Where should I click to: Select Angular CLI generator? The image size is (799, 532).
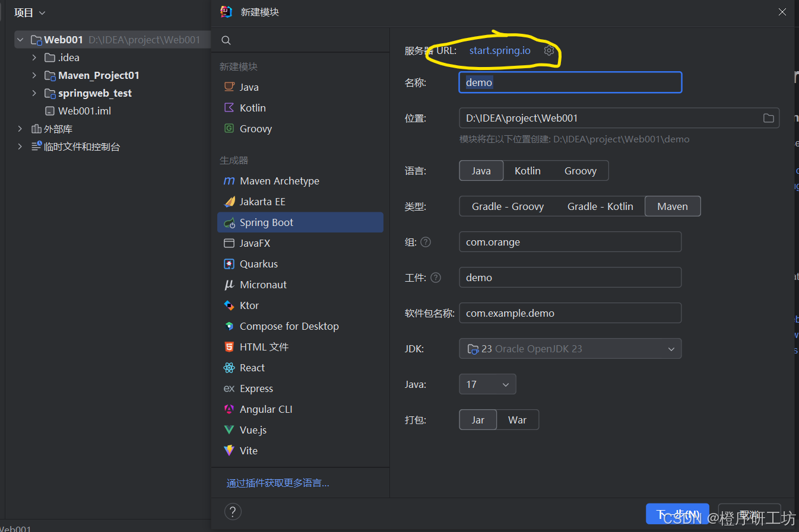click(300, 409)
